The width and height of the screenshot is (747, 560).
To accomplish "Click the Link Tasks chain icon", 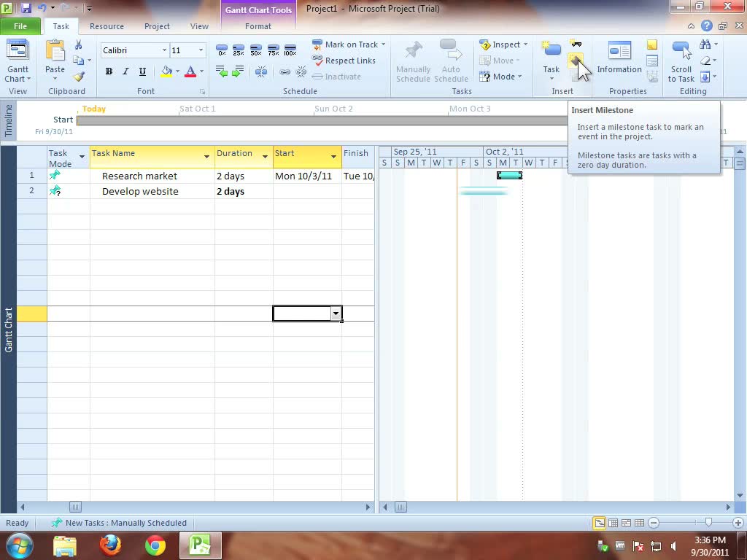I will (285, 71).
